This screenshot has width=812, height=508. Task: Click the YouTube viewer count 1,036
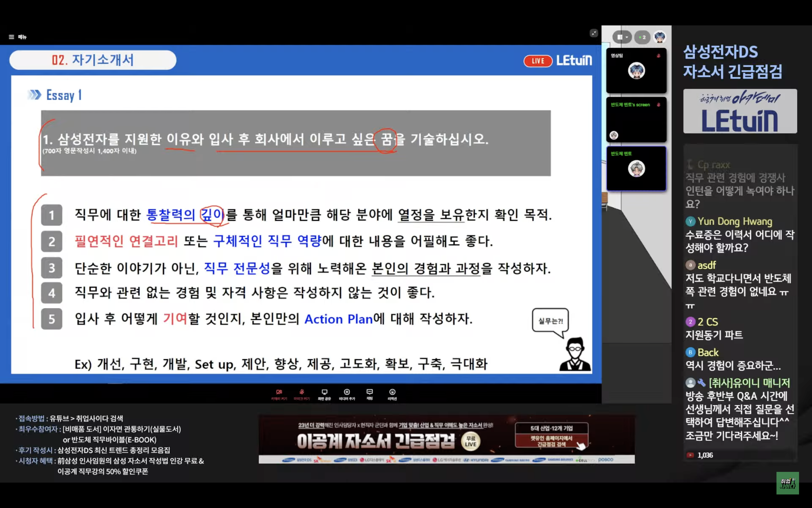700,455
